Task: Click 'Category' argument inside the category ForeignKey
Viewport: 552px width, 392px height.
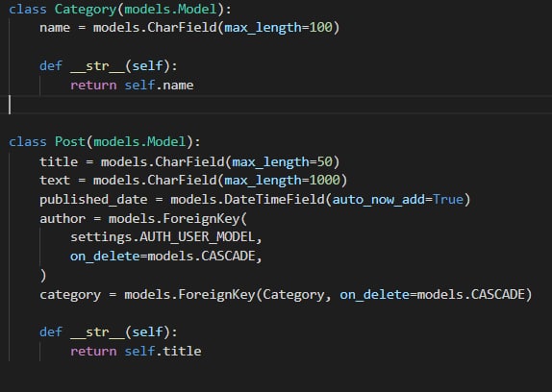Action: [293, 294]
